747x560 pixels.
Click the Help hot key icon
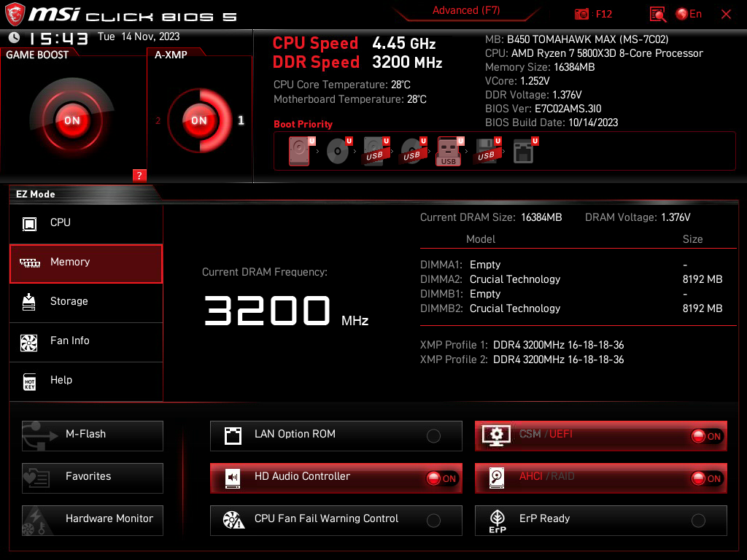click(29, 381)
